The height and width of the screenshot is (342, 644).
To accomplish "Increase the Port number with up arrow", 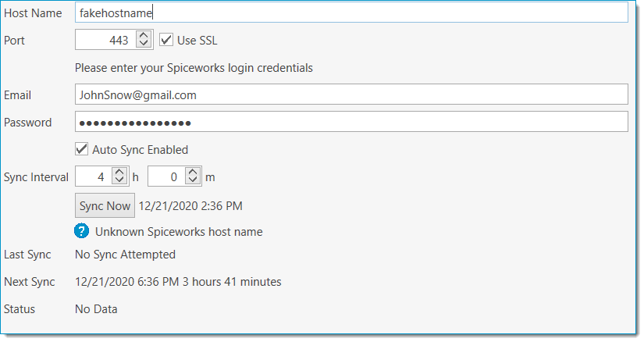I will tap(144, 36).
